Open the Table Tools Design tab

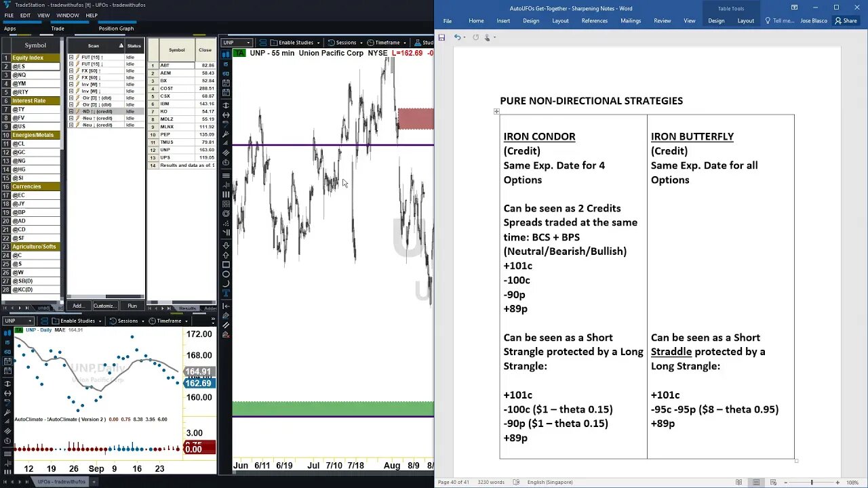point(716,20)
